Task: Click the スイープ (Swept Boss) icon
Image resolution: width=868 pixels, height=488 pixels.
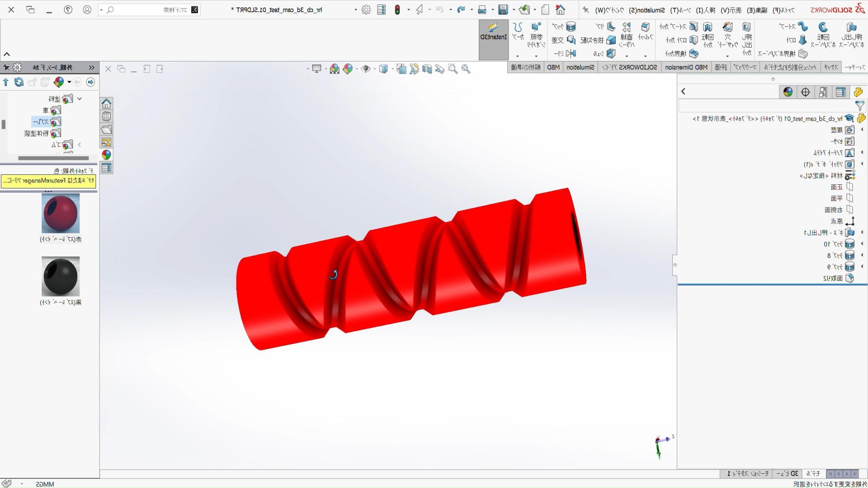Action: pyautogui.click(x=803, y=27)
